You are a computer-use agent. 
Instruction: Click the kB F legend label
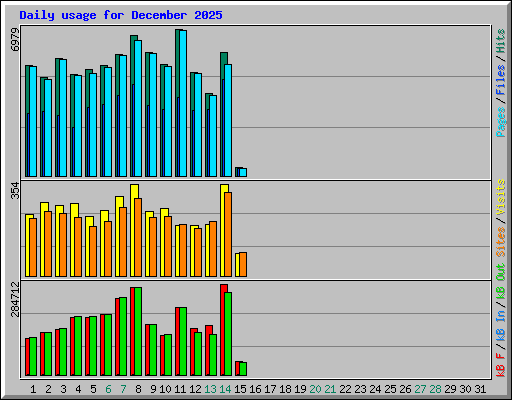[x=501, y=365]
